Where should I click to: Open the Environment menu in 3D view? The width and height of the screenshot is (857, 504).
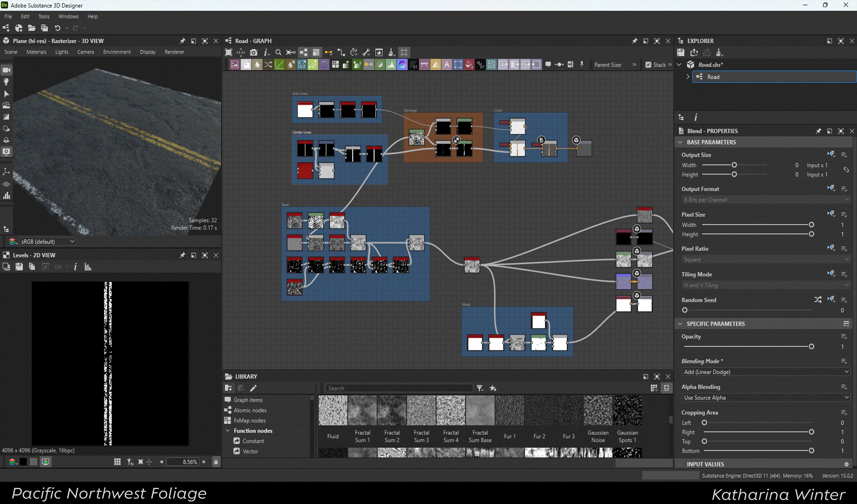tap(117, 52)
